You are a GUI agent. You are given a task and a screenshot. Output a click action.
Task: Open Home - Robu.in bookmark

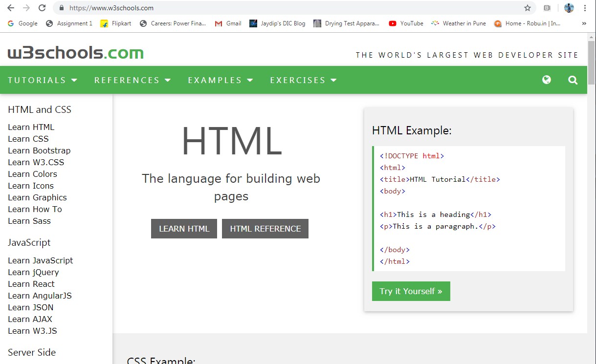click(x=528, y=23)
